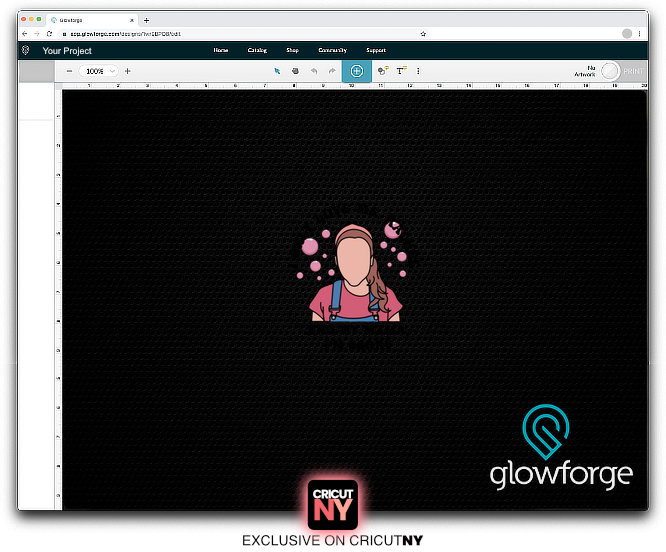The width and height of the screenshot is (666, 552).
Task: Click the highlighted add artwork plus button
Action: click(357, 71)
